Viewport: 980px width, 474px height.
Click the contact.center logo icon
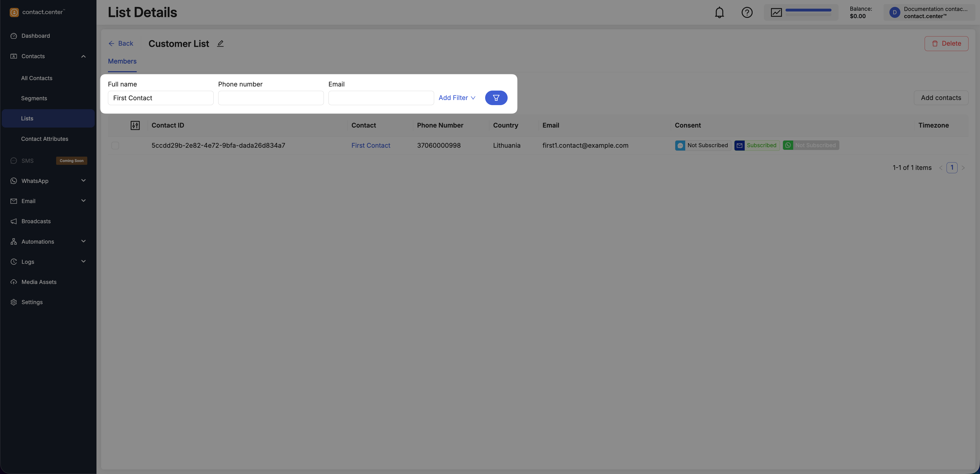click(x=14, y=12)
